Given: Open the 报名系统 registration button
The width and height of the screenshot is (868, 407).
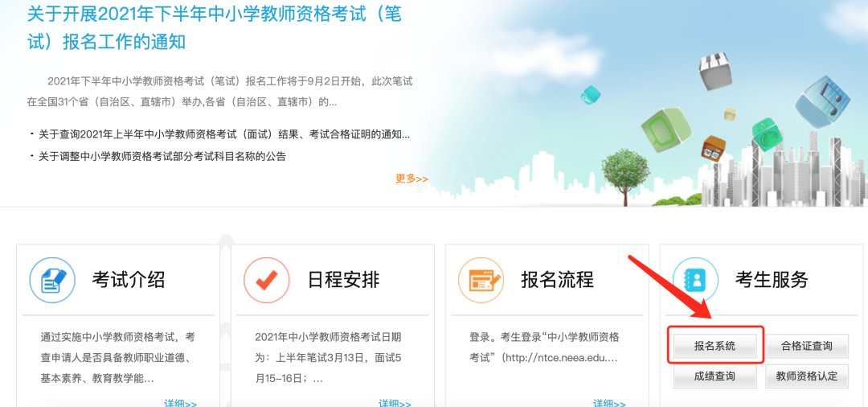Looking at the screenshot, I should [714, 346].
